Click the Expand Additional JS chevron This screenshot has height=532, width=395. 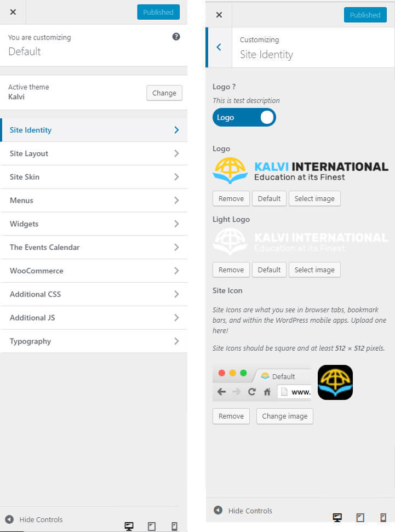click(x=176, y=318)
